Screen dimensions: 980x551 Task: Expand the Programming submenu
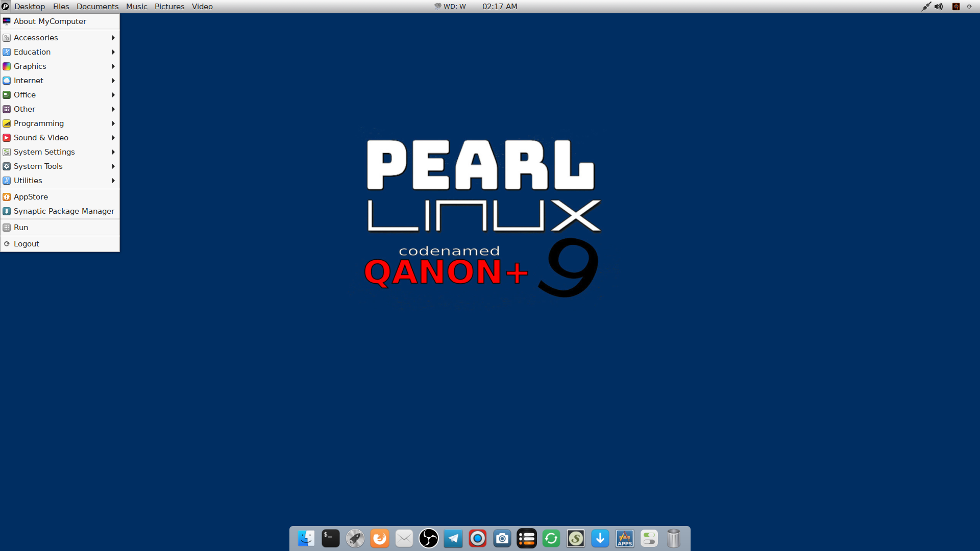pos(60,123)
